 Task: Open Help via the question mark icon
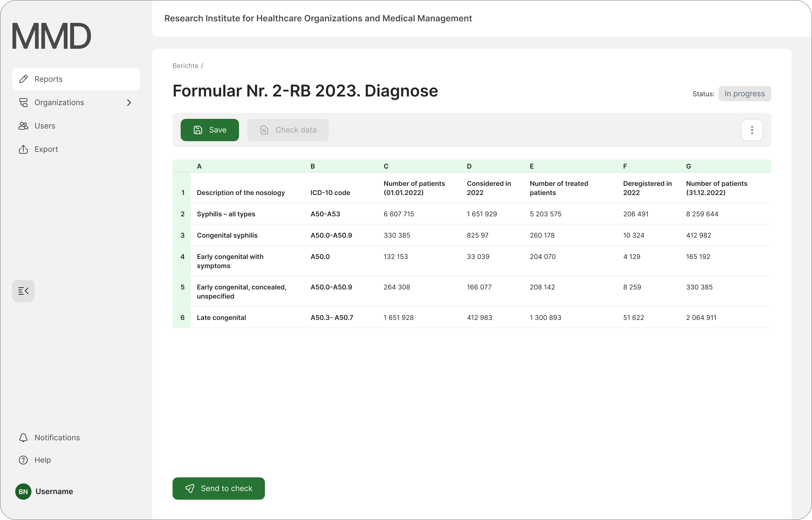pos(23,460)
